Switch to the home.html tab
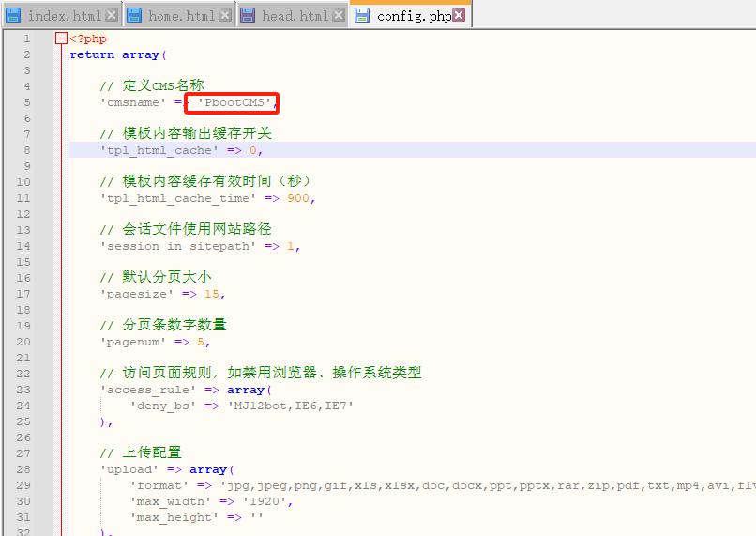756x536 pixels. tap(181, 16)
